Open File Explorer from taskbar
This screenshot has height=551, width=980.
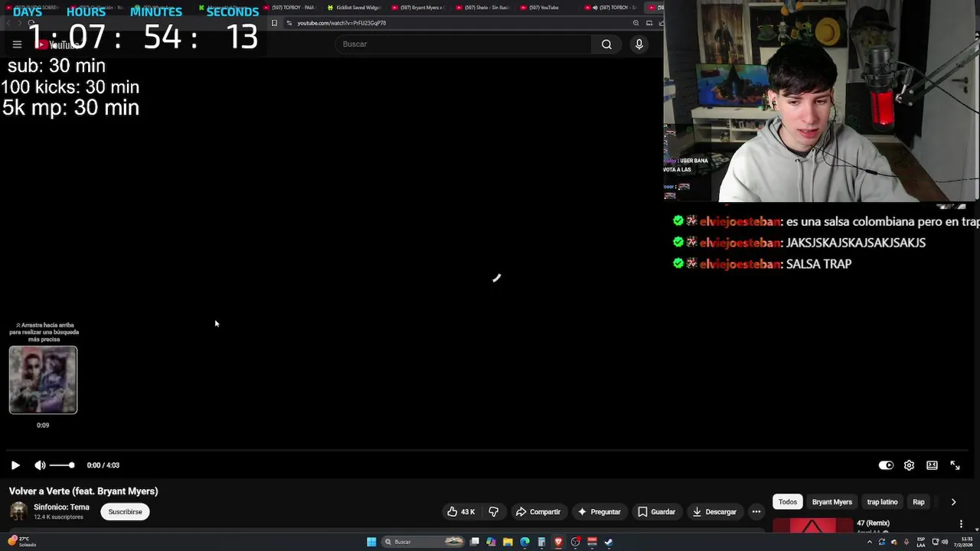(x=508, y=542)
